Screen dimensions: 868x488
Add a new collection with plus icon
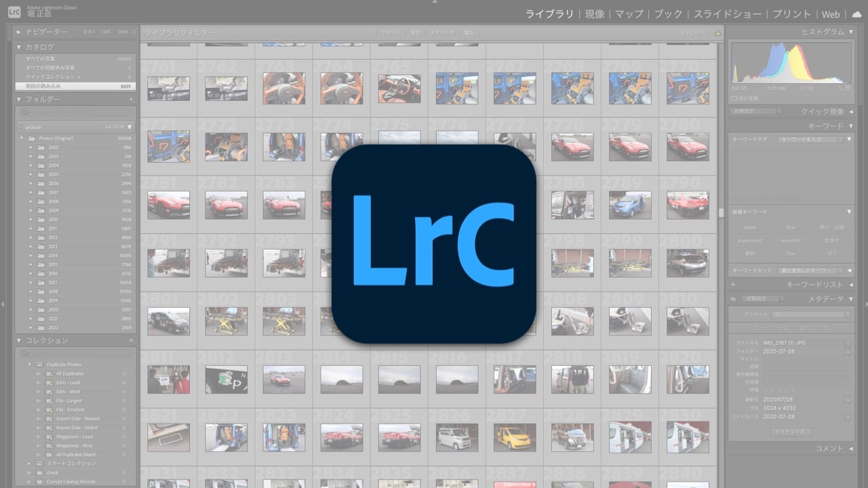click(132, 340)
